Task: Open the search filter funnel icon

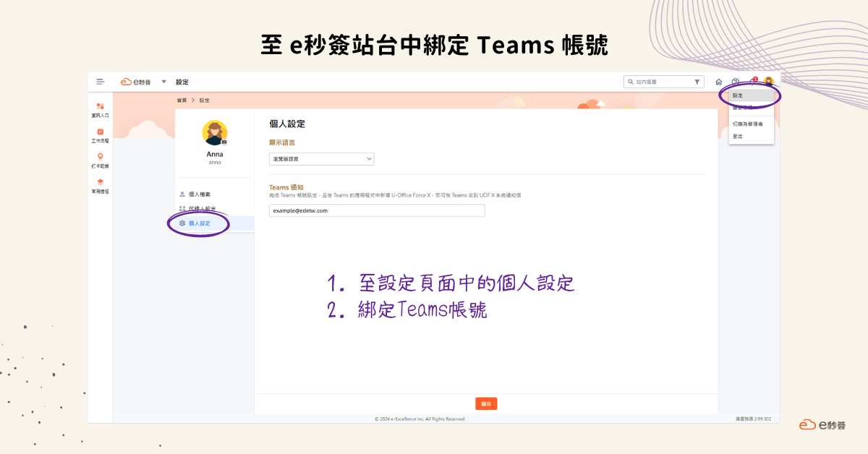Action: pyautogui.click(x=697, y=82)
